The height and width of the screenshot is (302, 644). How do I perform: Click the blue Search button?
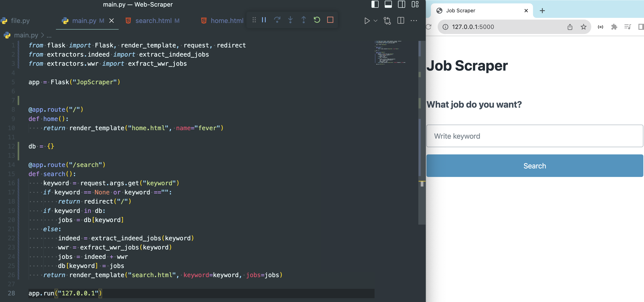click(534, 166)
